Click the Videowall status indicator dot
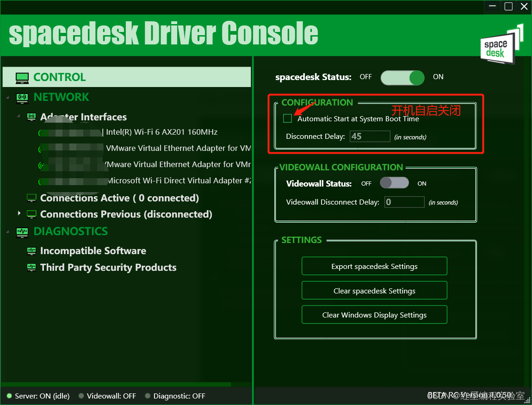This screenshot has width=532, height=405. click(81, 396)
